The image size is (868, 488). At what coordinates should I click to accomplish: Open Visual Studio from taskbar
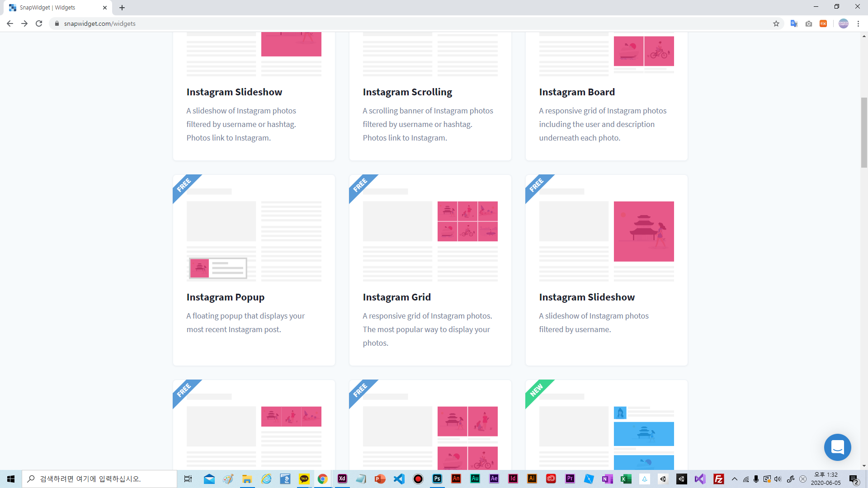pos(700,479)
